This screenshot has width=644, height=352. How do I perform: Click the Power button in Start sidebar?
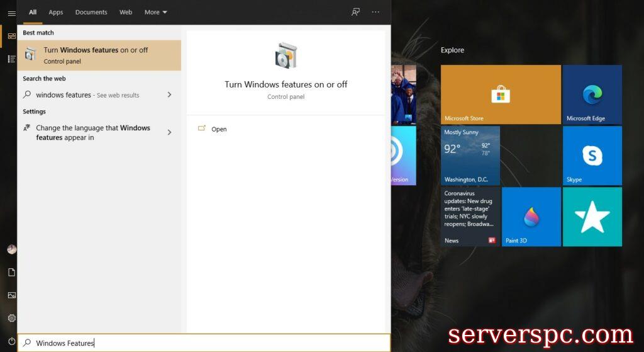click(11, 341)
